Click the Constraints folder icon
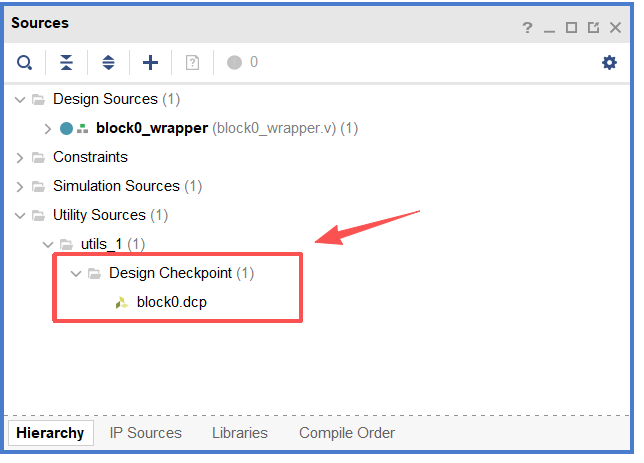The image size is (644, 463). coord(38,157)
